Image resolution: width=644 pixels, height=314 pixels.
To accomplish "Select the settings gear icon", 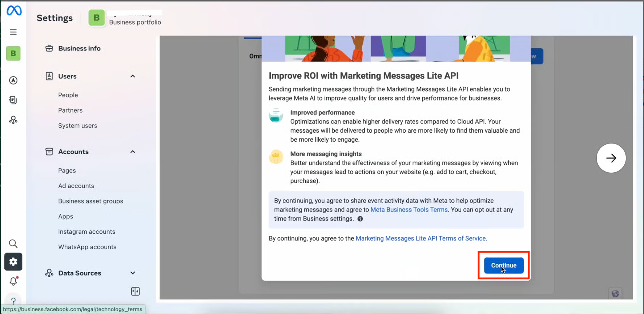I will click(13, 262).
